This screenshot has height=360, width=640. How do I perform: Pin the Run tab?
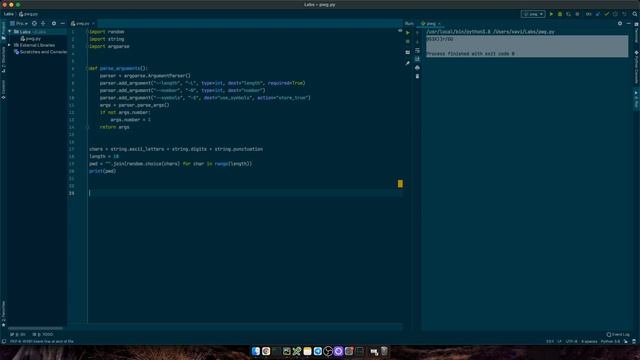[407, 63]
